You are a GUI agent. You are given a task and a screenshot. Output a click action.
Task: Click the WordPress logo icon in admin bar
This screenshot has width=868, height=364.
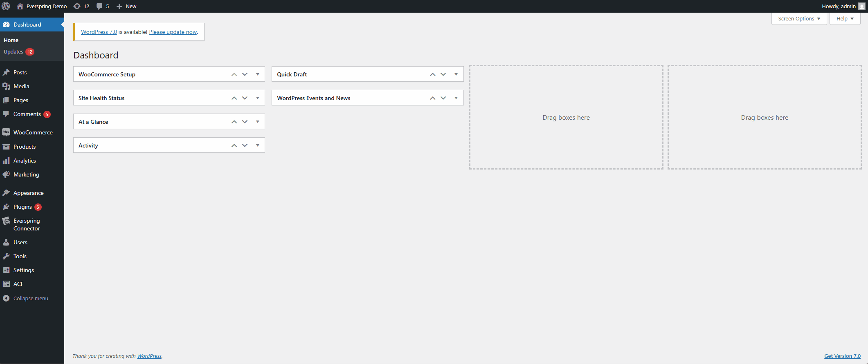tap(6, 6)
